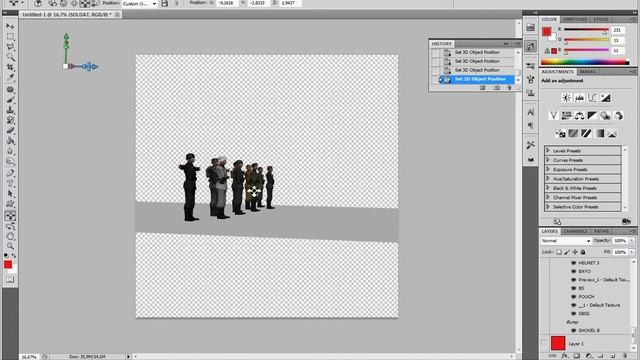Expand Curves Presets

[x=548, y=160]
